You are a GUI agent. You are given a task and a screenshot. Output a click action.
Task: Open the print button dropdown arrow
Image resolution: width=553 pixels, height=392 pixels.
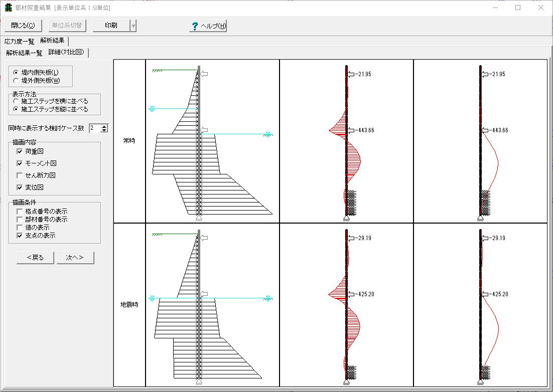pos(133,26)
